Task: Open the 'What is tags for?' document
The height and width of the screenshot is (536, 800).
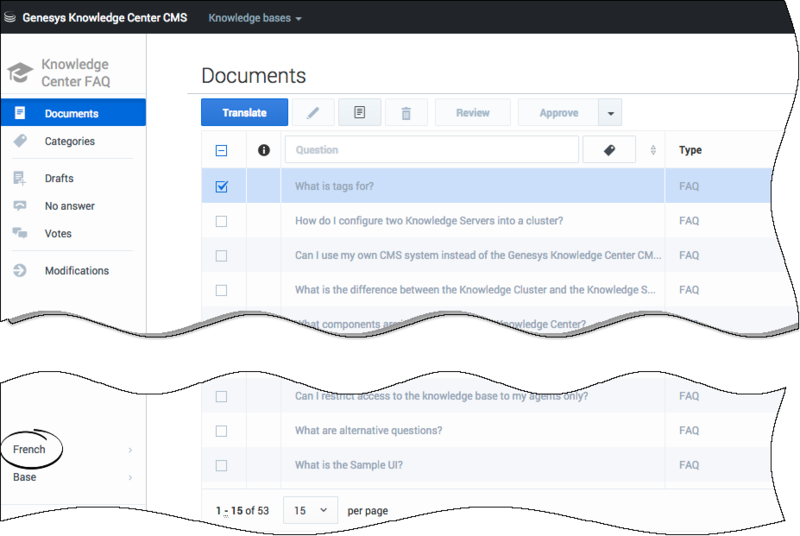Action: [334, 186]
